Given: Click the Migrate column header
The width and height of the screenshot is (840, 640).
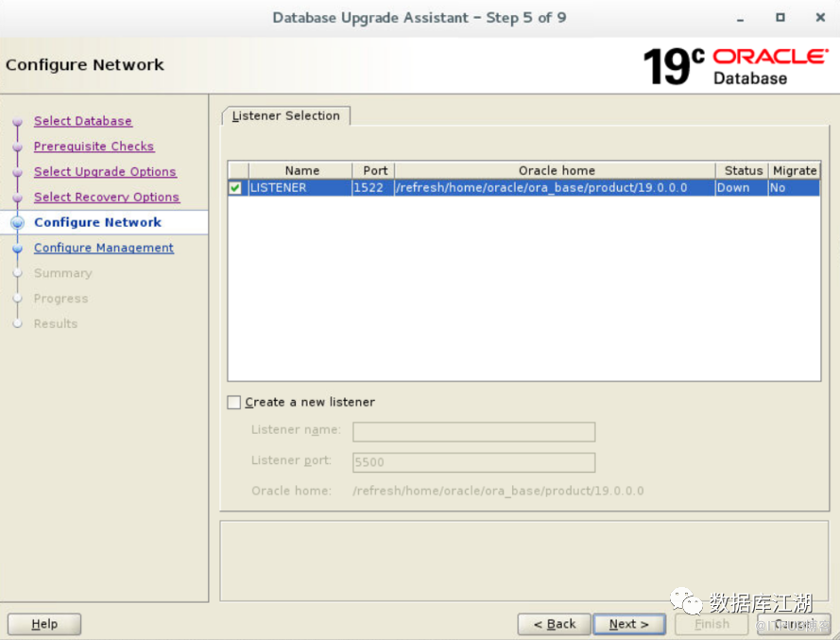Looking at the screenshot, I should 794,170.
